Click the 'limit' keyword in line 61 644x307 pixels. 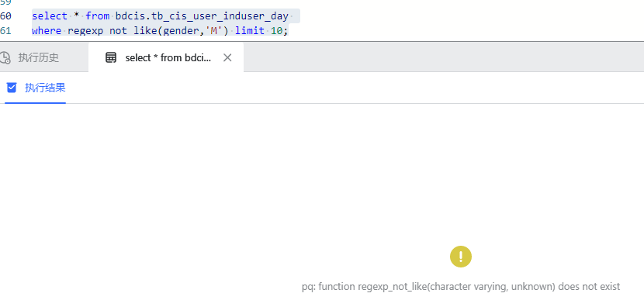250,31
